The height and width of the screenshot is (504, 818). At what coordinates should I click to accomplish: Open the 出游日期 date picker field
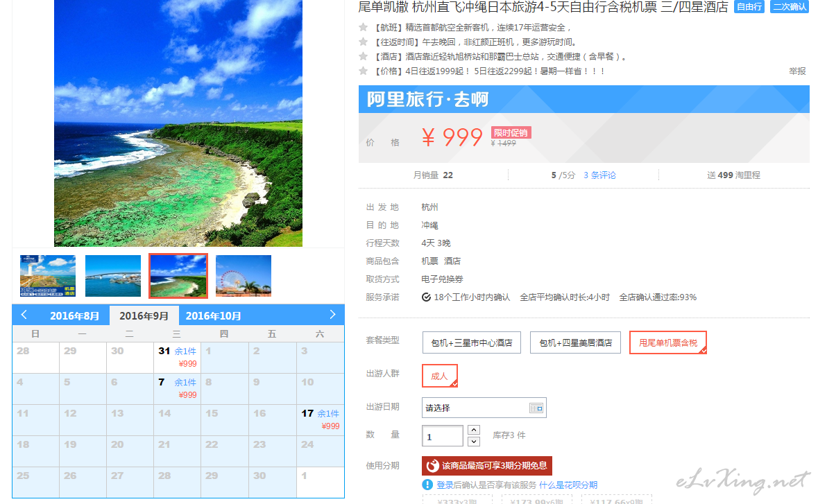(484, 408)
